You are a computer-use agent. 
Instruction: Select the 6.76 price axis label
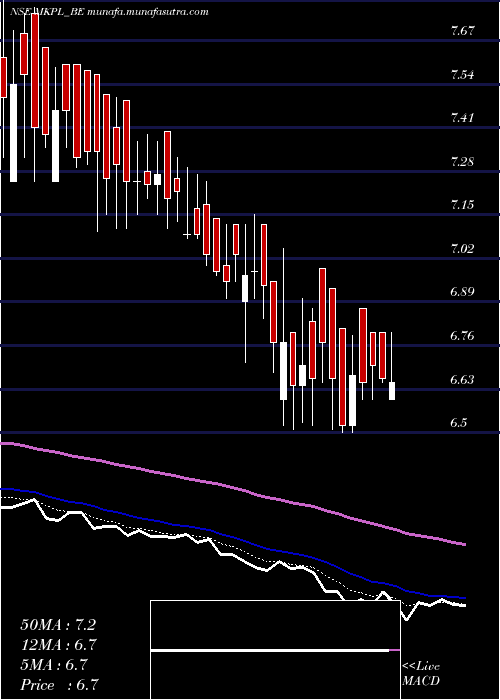[x=462, y=336]
